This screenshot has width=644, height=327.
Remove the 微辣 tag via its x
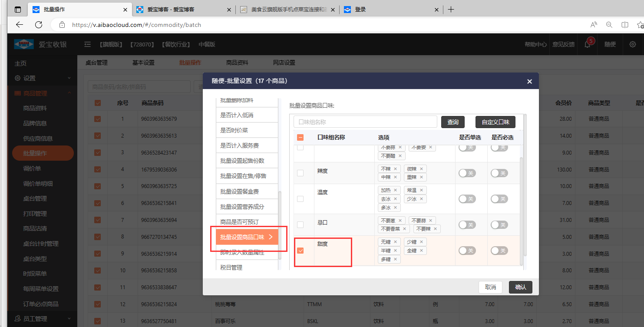421,169
